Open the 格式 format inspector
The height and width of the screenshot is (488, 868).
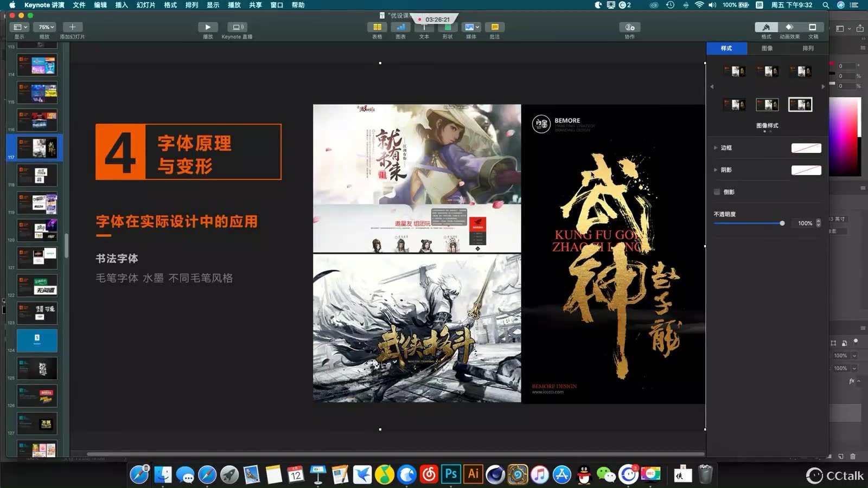[x=766, y=27]
